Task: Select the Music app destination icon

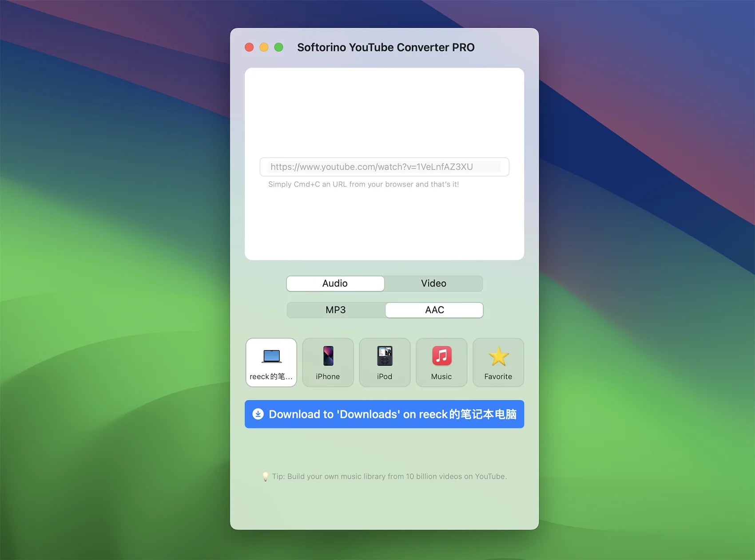Action: (441, 363)
